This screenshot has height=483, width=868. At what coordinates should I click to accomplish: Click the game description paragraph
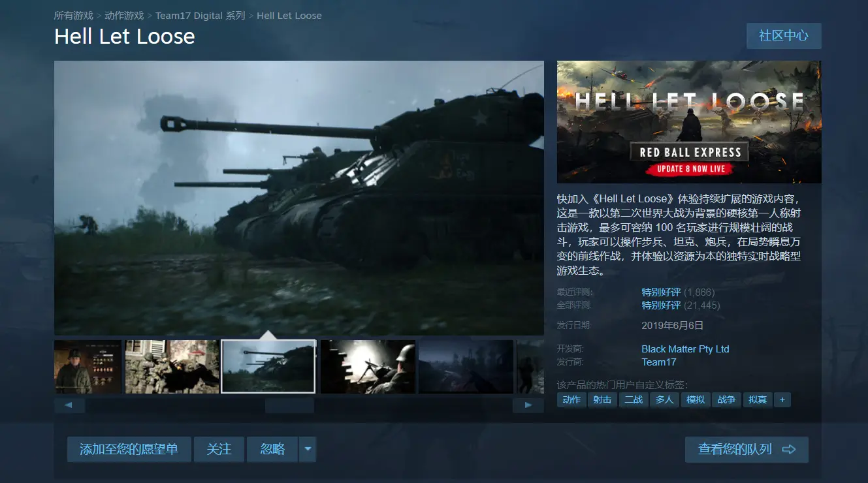679,234
